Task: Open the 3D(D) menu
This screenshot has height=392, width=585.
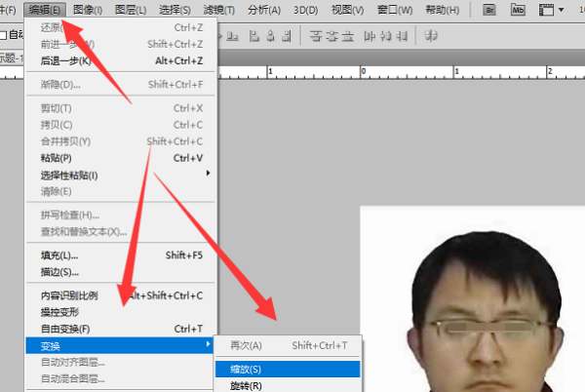Action: coord(305,10)
